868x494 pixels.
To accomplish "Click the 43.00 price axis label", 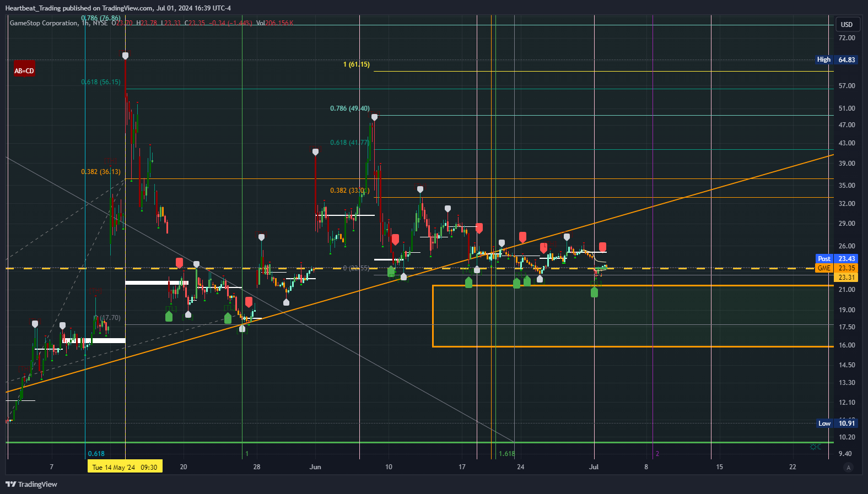I will point(847,143).
